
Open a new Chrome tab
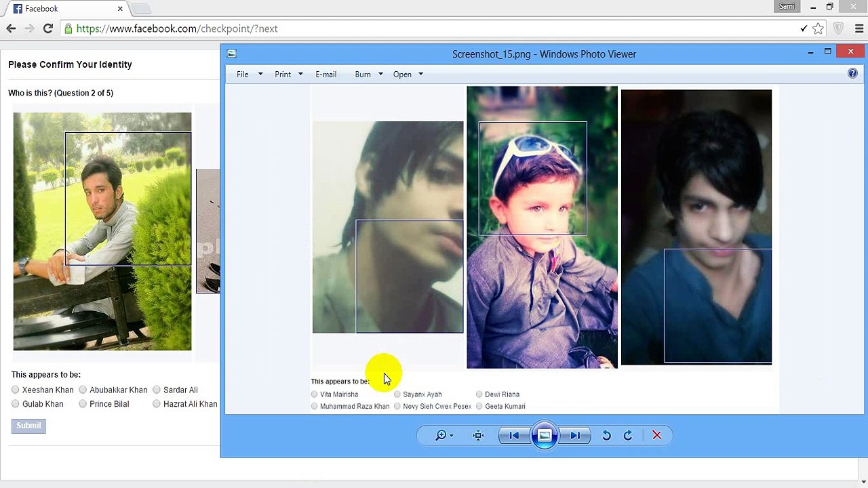141,9
